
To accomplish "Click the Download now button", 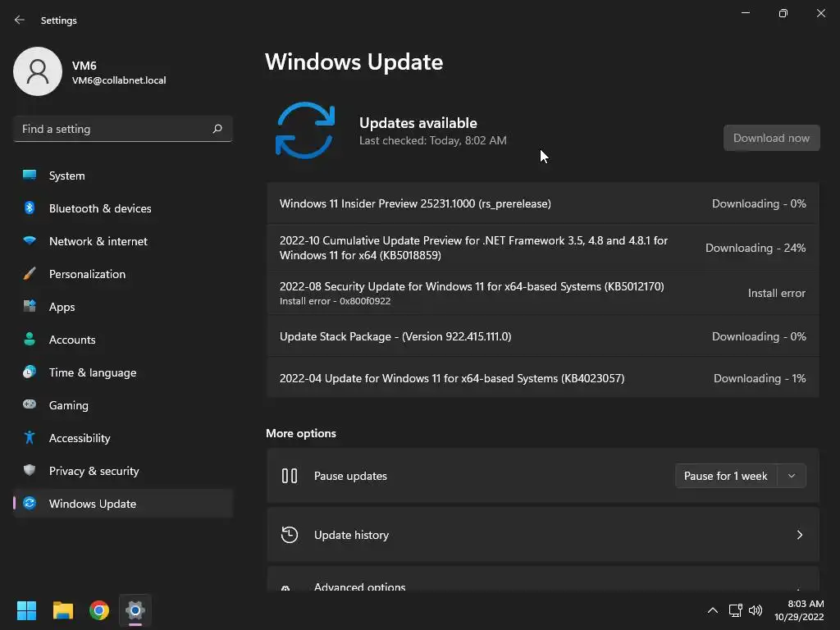I will click(x=771, y=138).
